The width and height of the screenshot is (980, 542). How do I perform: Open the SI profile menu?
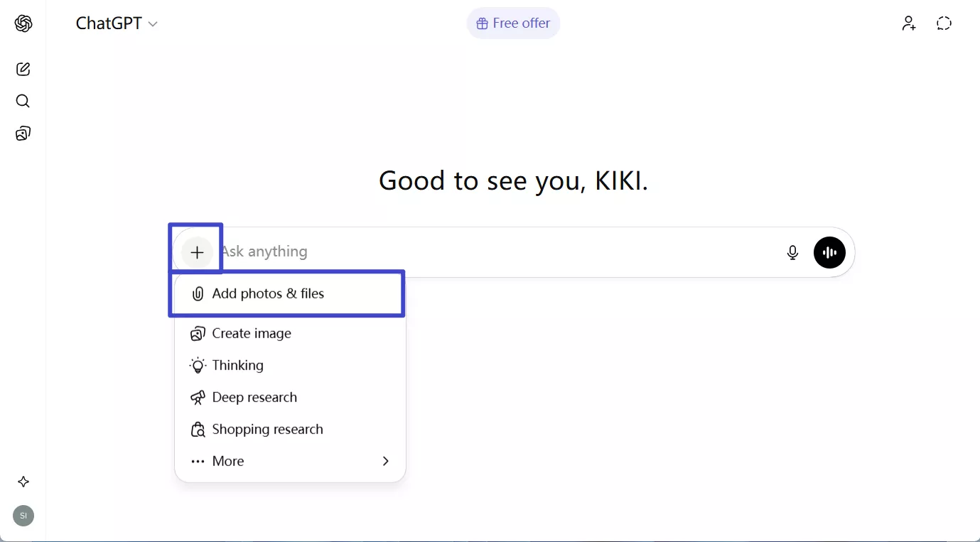click(x=22, y=516)
